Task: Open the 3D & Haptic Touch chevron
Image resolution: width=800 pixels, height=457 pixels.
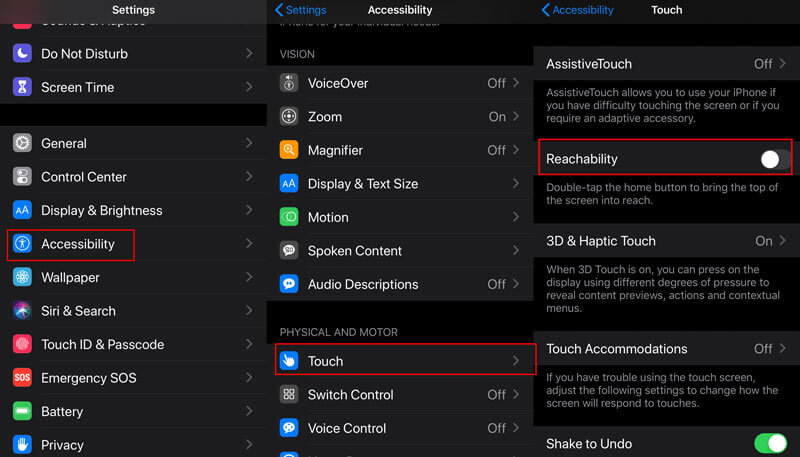Action: coord(783,240)
